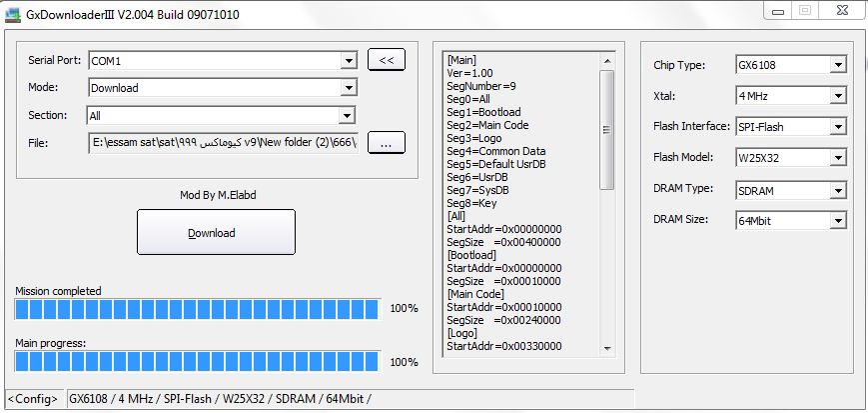Click the Main progress bar
This screenshot has height=413, width=868.
(198, 361)
